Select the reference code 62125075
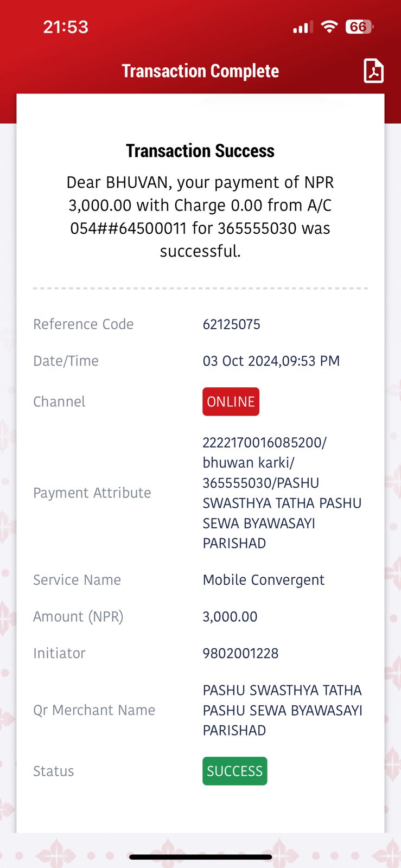 point(231,324)
